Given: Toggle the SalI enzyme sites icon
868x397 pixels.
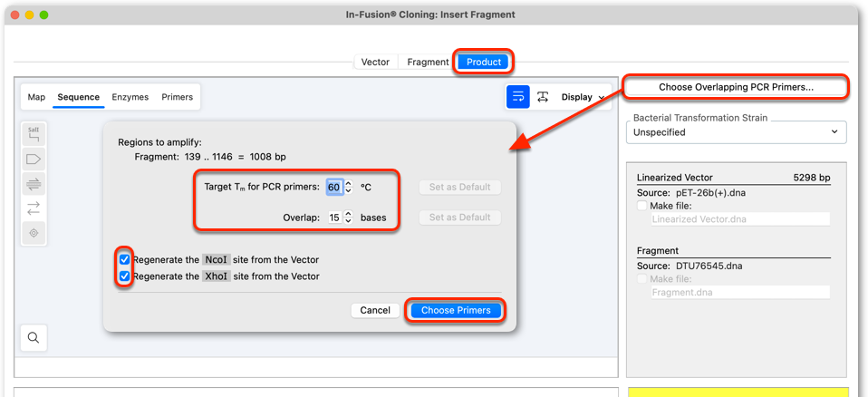Looking at the screenshot, I should [x=34, y=136].
